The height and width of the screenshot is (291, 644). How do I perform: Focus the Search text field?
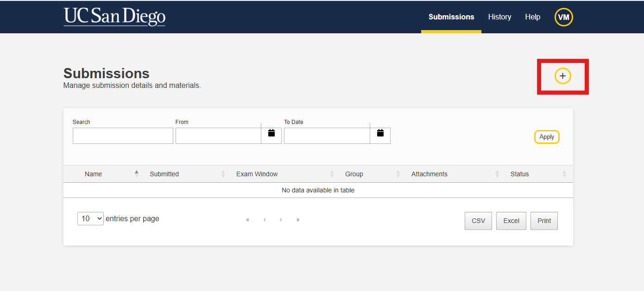[x=123, y=136]
